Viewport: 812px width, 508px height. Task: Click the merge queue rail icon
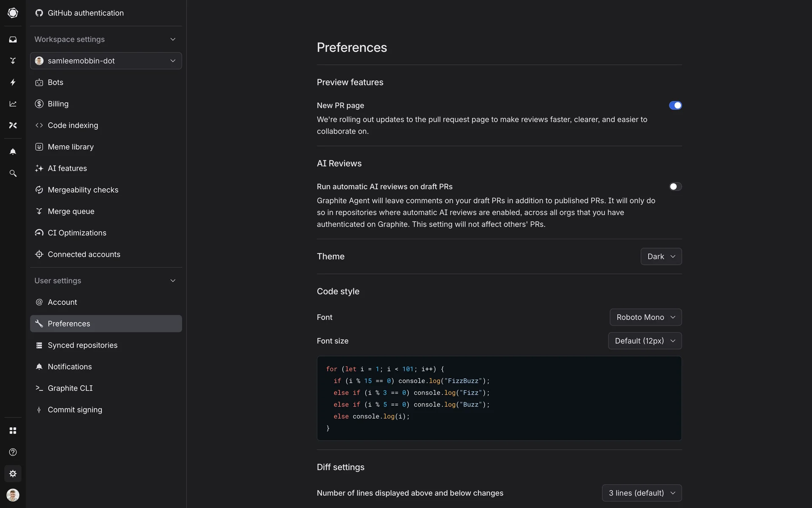coord(13,61)
